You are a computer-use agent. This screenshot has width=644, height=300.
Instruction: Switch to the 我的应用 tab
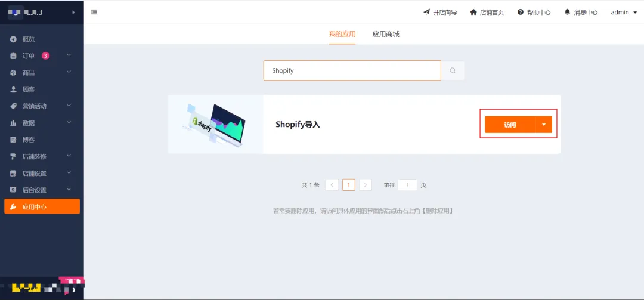coord(342,34)
